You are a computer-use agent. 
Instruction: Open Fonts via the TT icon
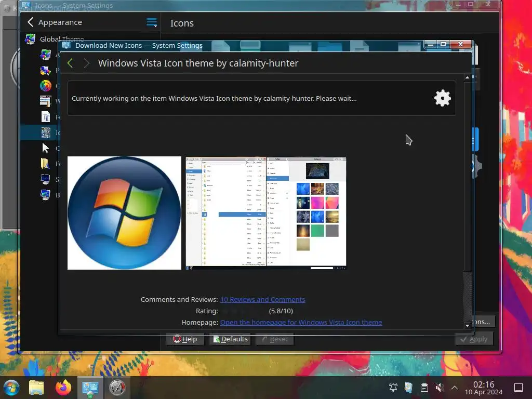pyautogui.click(x=46, y=117)
